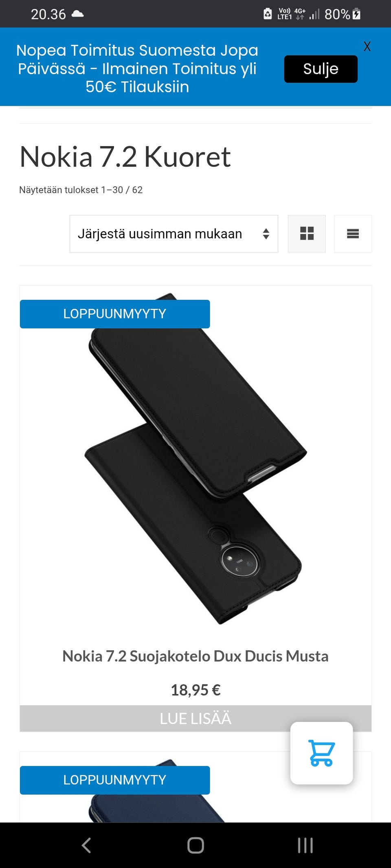Open the recent apps overview
Viewport: 391px width, 868px height.
305,845
